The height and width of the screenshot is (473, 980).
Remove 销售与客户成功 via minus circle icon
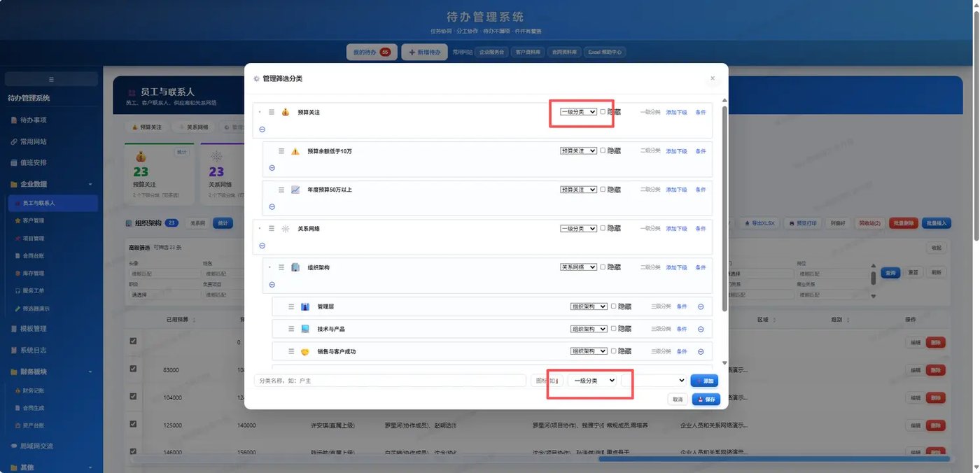click(701, 351)
